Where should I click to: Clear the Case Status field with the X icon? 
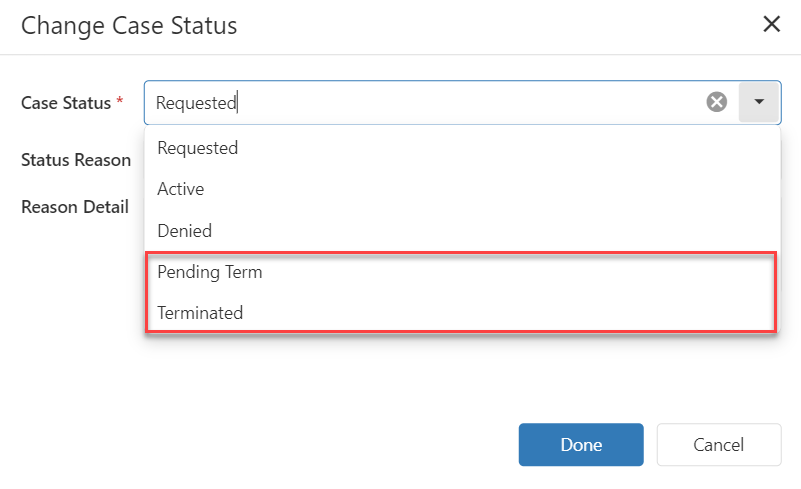(x=717, y=102)
